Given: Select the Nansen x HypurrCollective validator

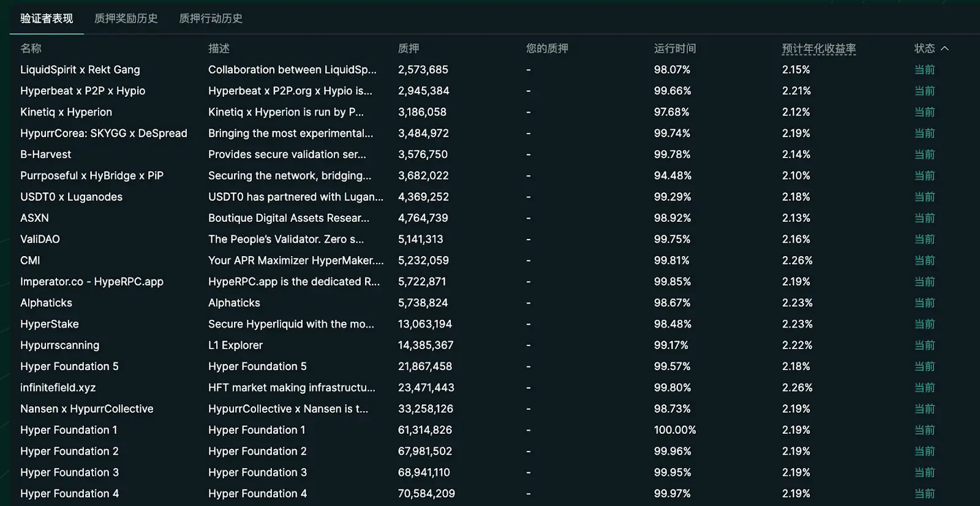Looking at the screenshot, I should 86,409.
